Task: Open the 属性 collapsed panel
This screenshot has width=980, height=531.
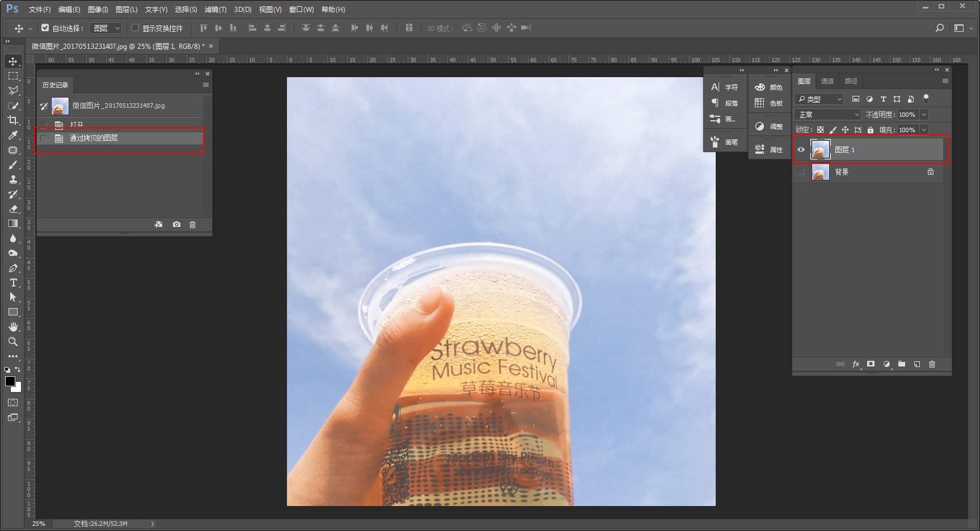Action: click(x=770, y=150)
